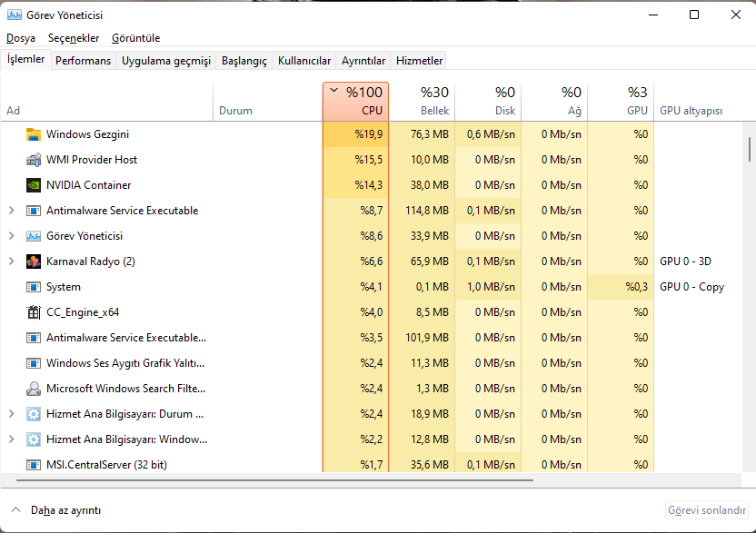Sort by the Bellek column header
The image size is (756, 533).
[x=422, y=102]
